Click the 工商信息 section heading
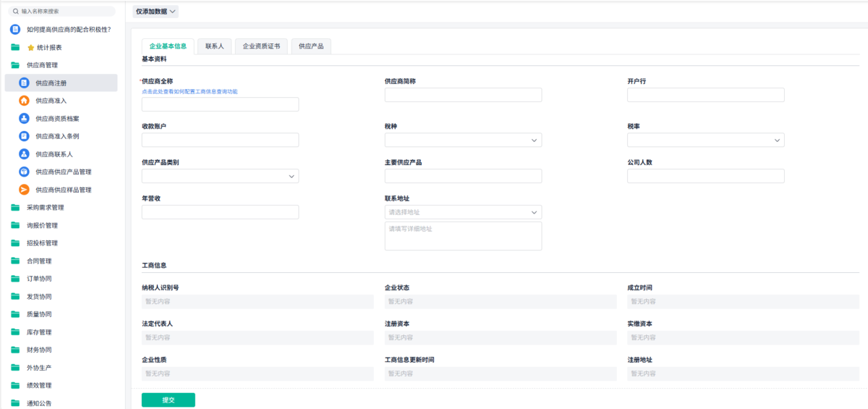 click(x=153, y=265)
